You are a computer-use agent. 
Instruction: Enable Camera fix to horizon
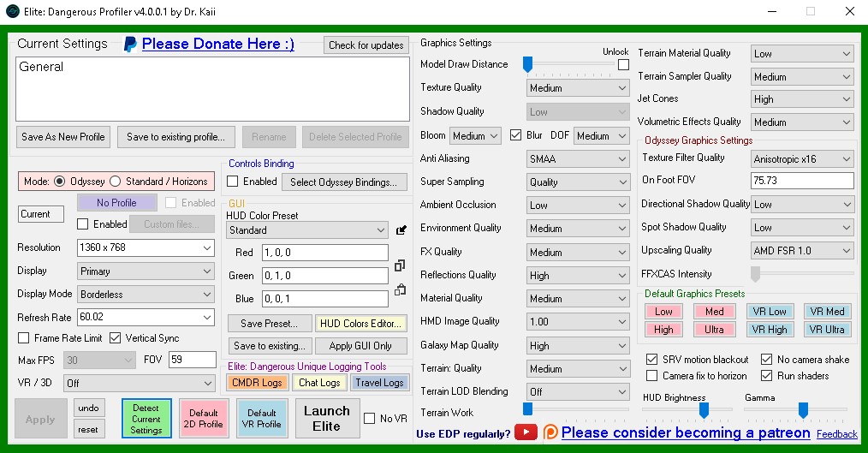652,375
